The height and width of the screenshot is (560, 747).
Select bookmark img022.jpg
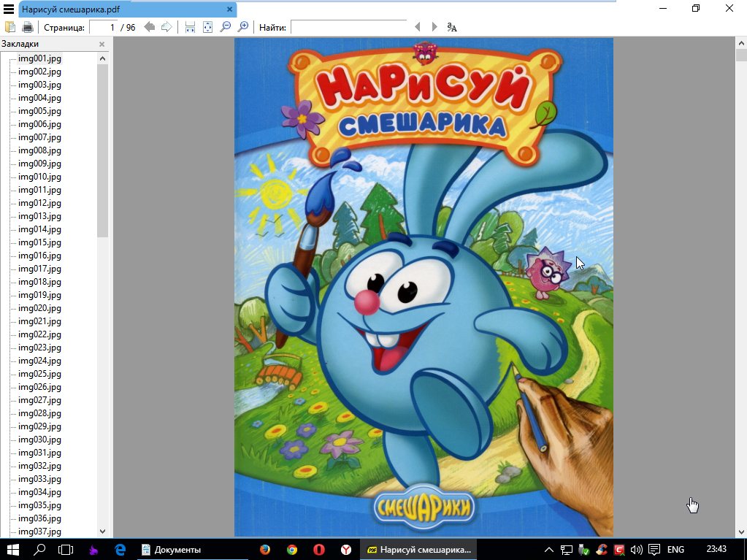(x=39, y=334)
